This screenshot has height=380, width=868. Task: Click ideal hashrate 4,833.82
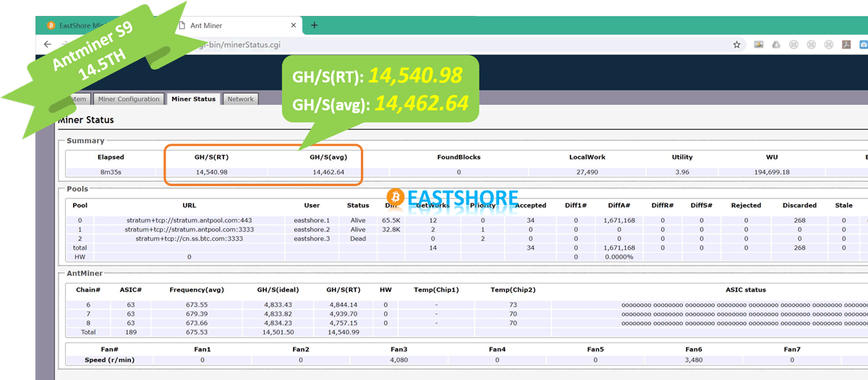point(278,314)
